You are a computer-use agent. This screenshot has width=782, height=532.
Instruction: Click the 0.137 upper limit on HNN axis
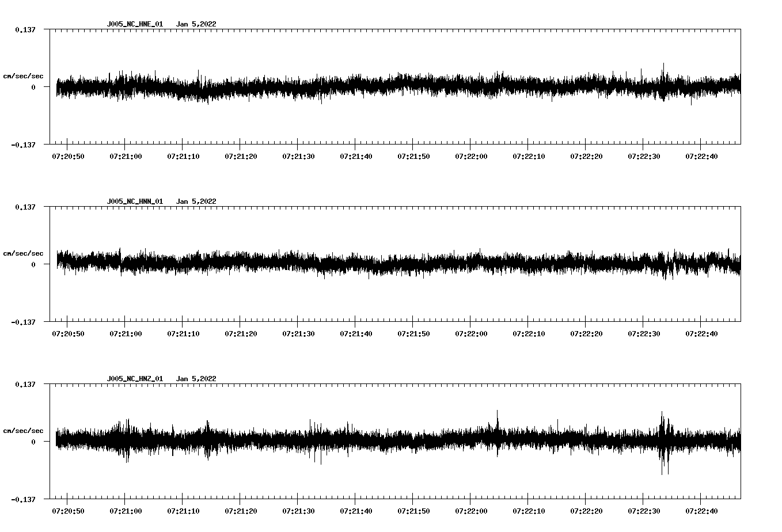click(25, 207)
